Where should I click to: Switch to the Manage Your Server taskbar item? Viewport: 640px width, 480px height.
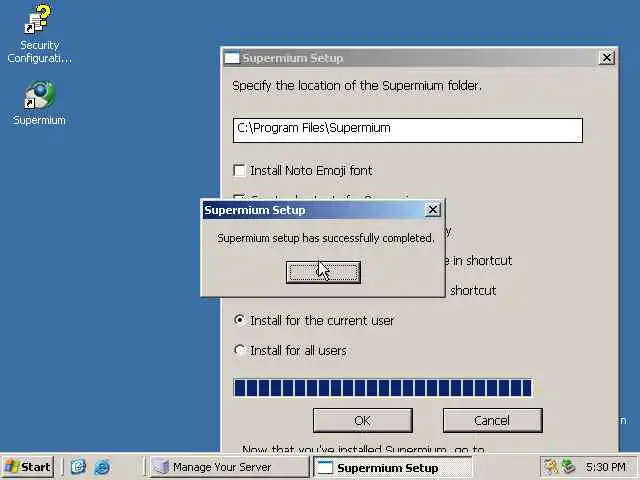229,467
